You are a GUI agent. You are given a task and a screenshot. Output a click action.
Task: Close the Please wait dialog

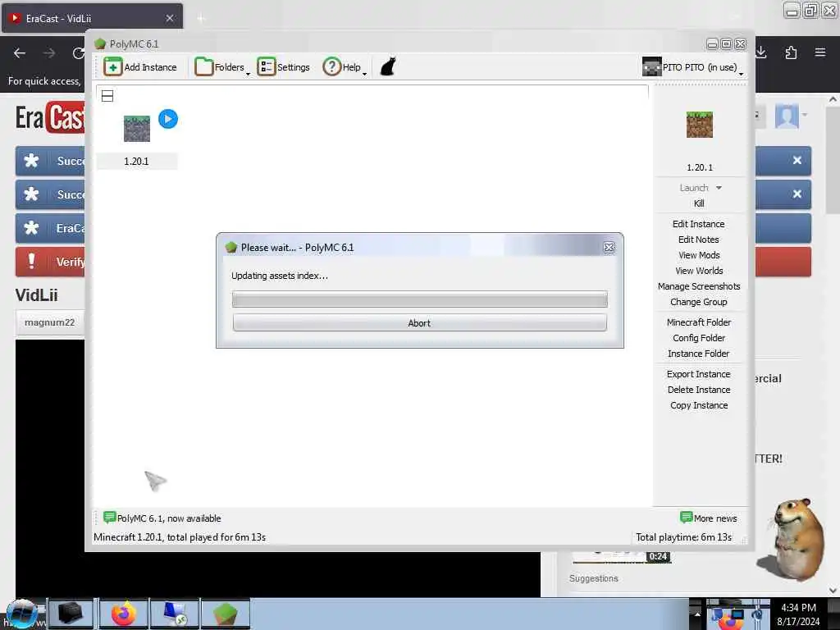(x=609, y=248)
